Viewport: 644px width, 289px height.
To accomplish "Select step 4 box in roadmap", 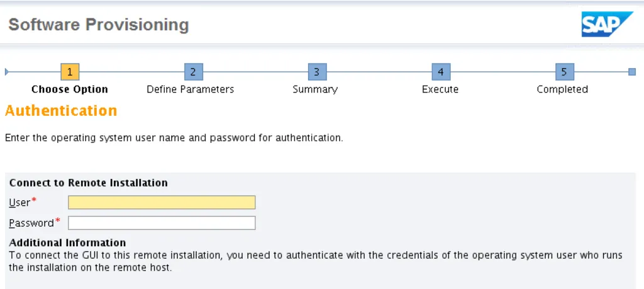I will click(441, 72).
